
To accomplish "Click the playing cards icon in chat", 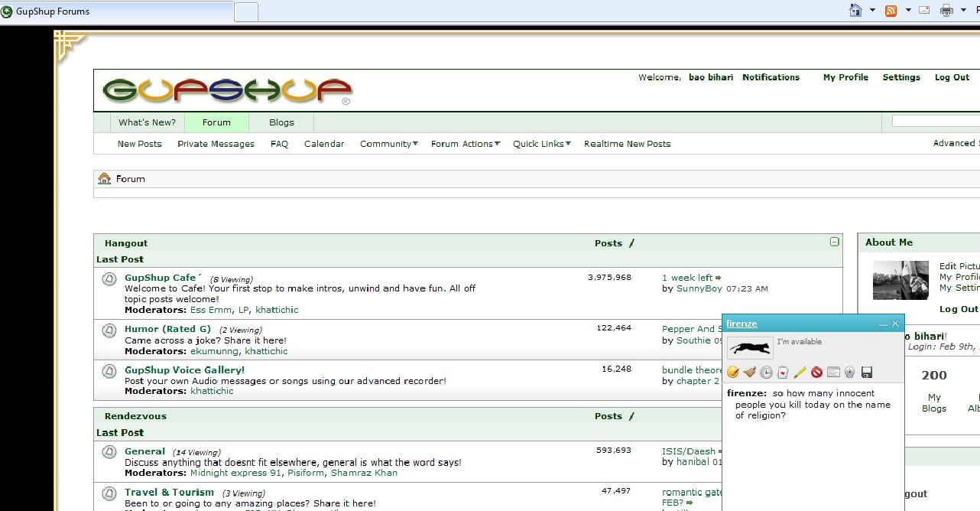I will pos(783,373).
